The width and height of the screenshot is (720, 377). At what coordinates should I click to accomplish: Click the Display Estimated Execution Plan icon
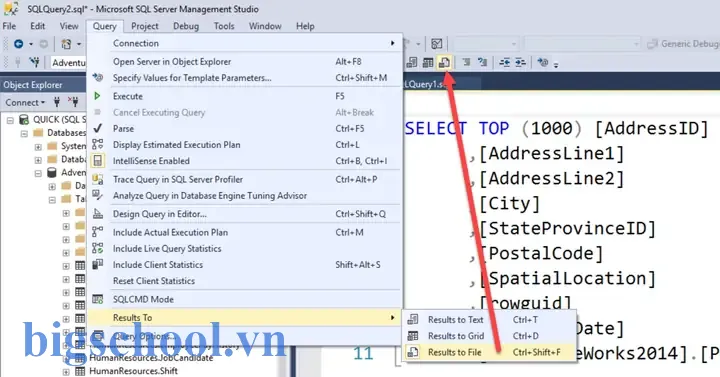[x=97, y=145]
